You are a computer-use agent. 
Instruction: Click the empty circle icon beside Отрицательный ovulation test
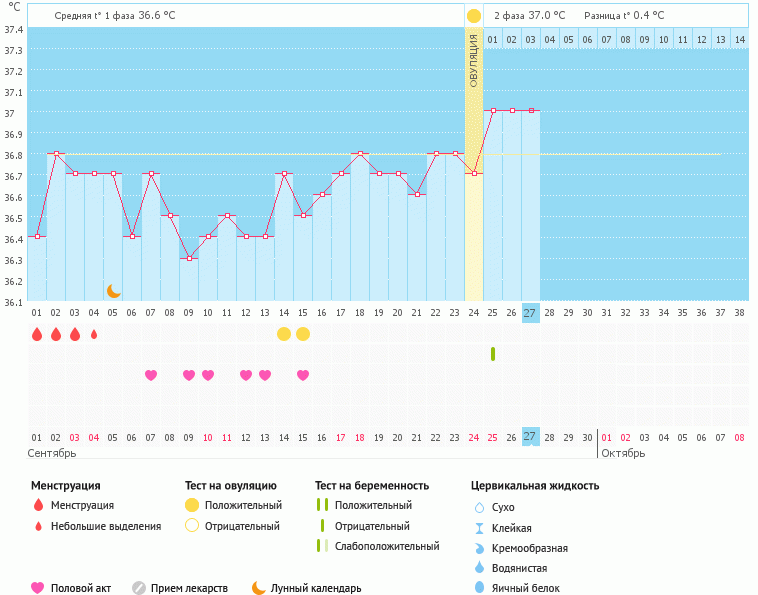[x=192, y=526]
